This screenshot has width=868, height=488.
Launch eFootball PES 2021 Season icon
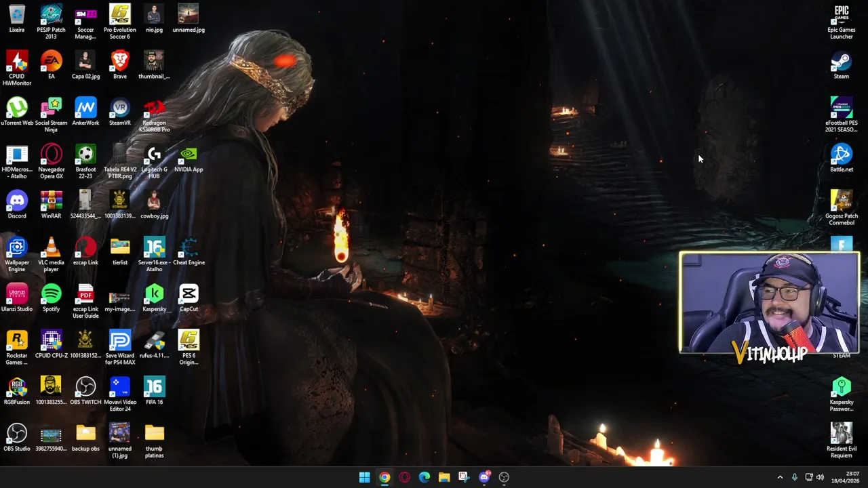pyautogui.click(x=842, y=115)
